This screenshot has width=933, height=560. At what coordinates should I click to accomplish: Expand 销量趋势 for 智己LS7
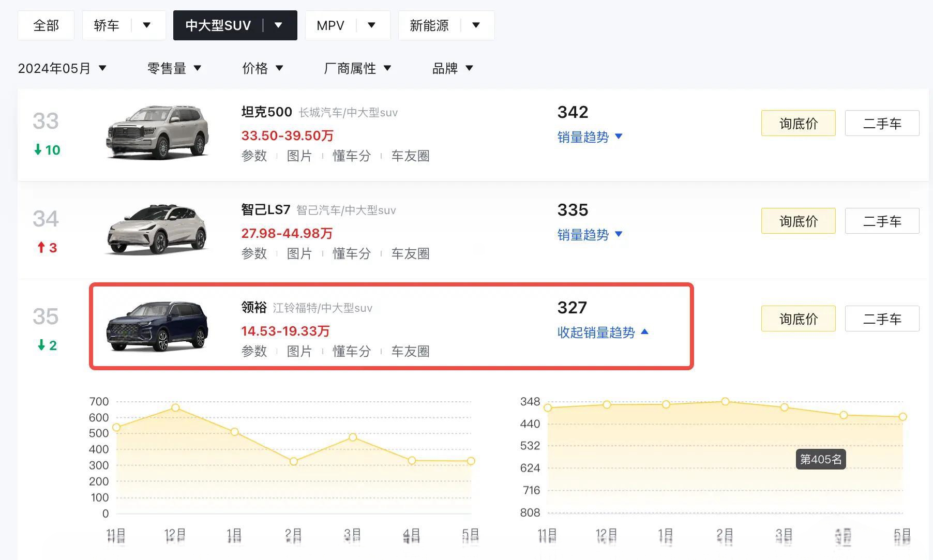[590, 235]
